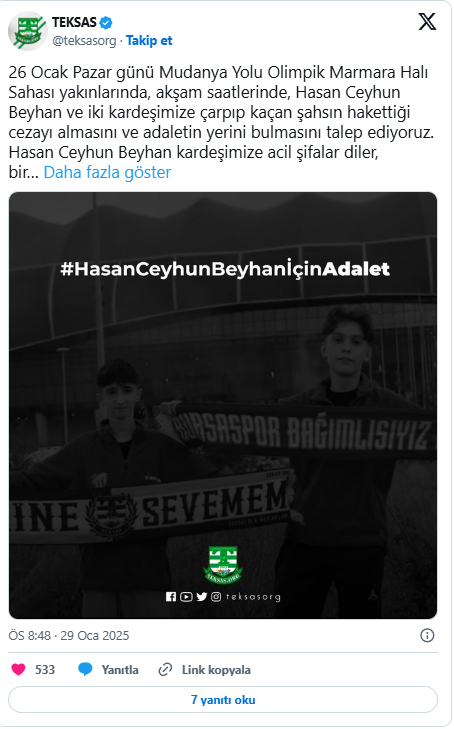Viewport: 454px width, 729px height.
Task: Click the Facebook icon in the image footer
Action: click(x=171, y=596)
